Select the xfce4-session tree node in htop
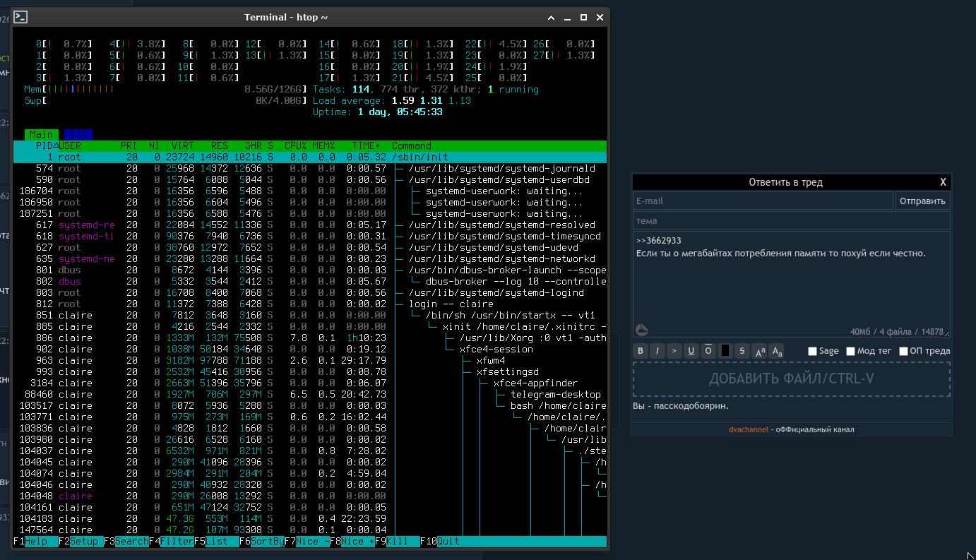 coord(496,349)
